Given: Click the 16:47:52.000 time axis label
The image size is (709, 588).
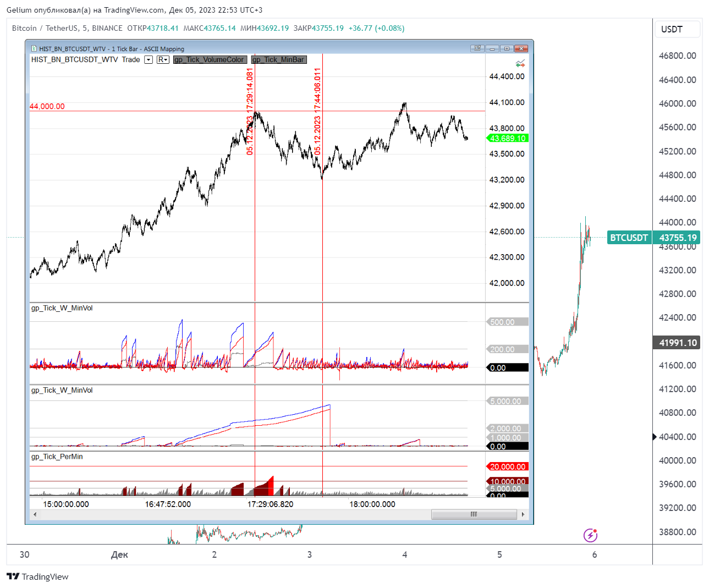Looking at the screenshot, I should (168, 504).
